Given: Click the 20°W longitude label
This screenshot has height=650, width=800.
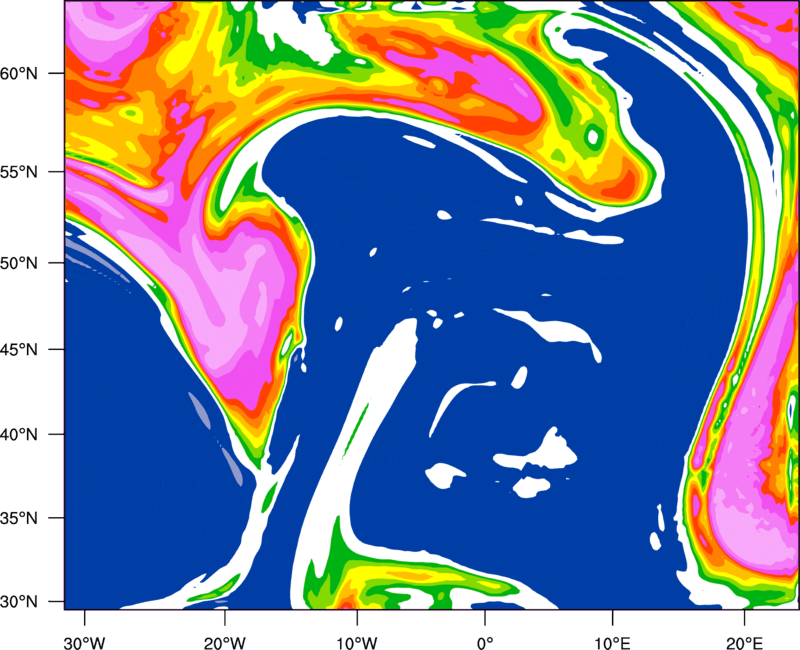Looking at the screenshot, I should click(224, 643).
